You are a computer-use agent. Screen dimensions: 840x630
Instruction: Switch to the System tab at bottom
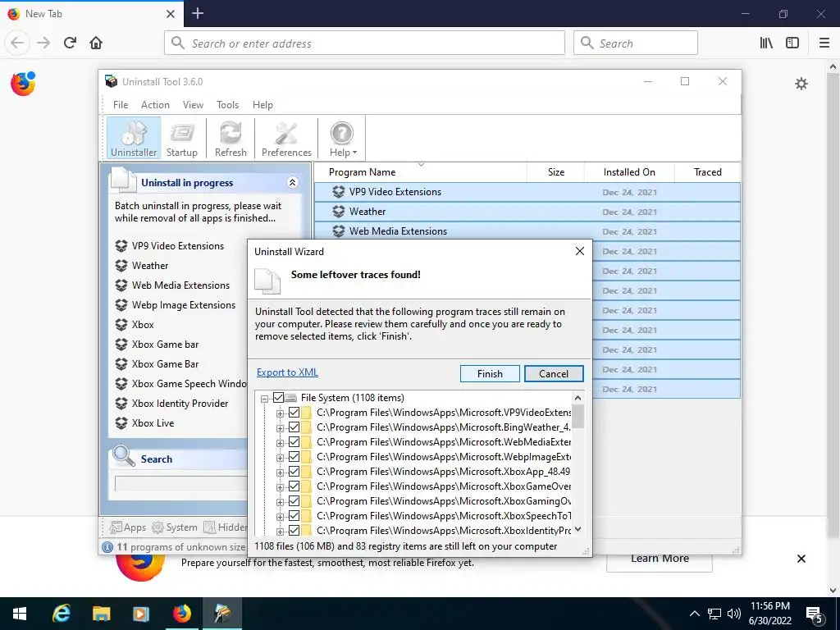point(175,527)
